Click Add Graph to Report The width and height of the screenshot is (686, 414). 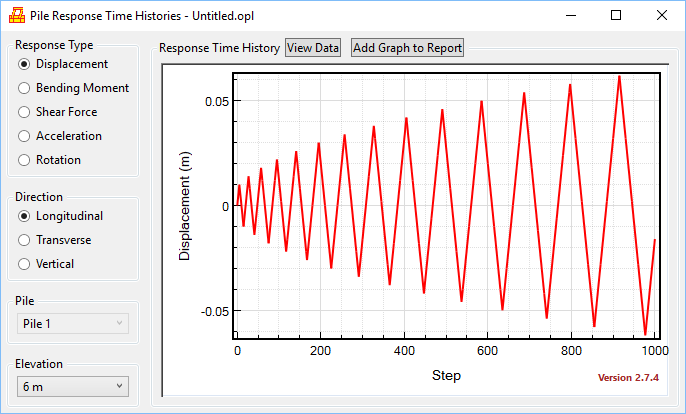[x=407, y=48]
